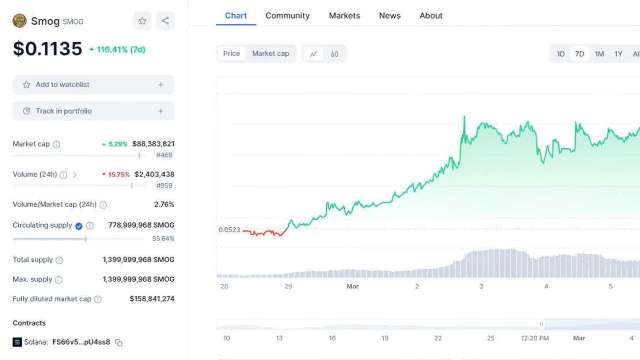Open the Markets tab
This screenshot has height=360, width=640.
point(344,16)
